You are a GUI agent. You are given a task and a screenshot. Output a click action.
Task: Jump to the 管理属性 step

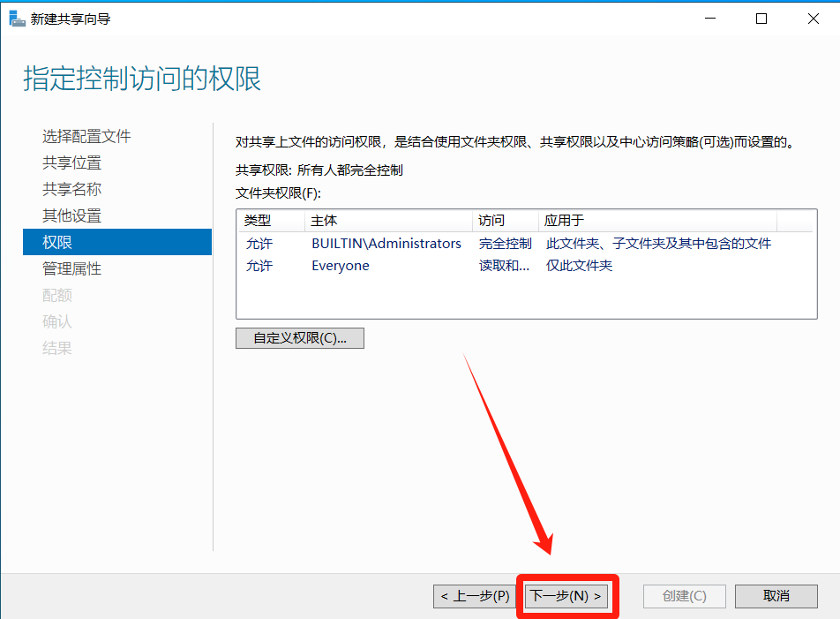pyautogui.click(x=71, y=268)
